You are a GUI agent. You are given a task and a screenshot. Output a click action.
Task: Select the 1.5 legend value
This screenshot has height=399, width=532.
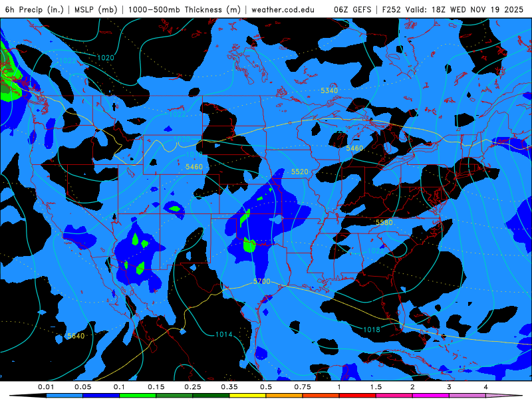376,387
